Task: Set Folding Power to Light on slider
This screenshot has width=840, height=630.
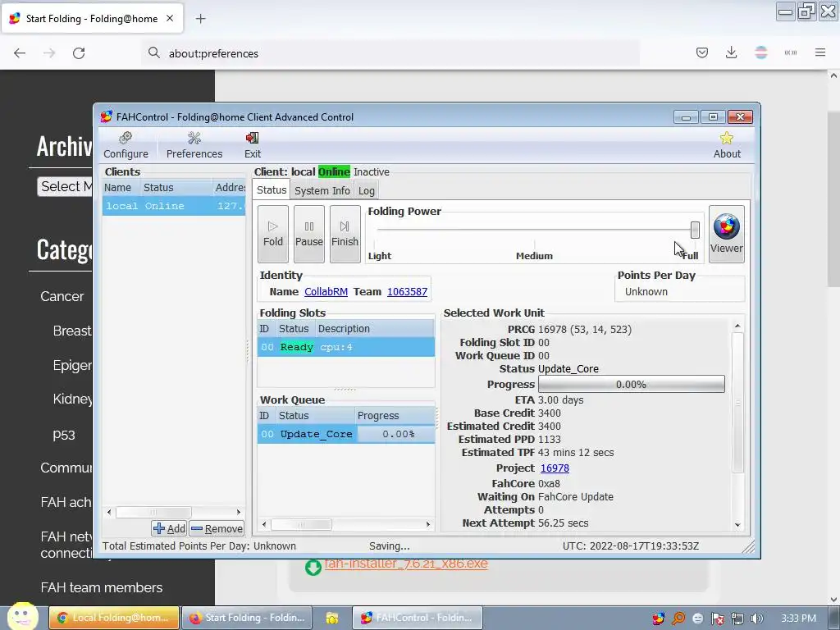Action: [x=379, y=230]
